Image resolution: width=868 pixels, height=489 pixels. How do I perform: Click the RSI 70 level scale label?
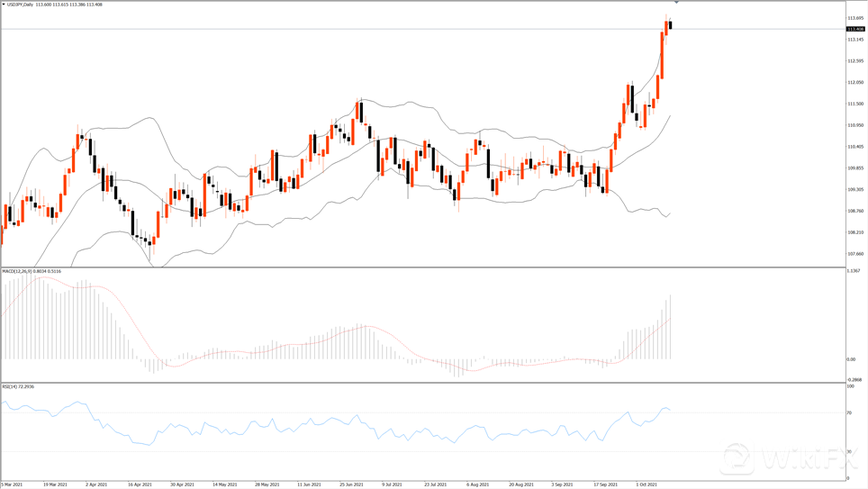(x=849, y=413)
